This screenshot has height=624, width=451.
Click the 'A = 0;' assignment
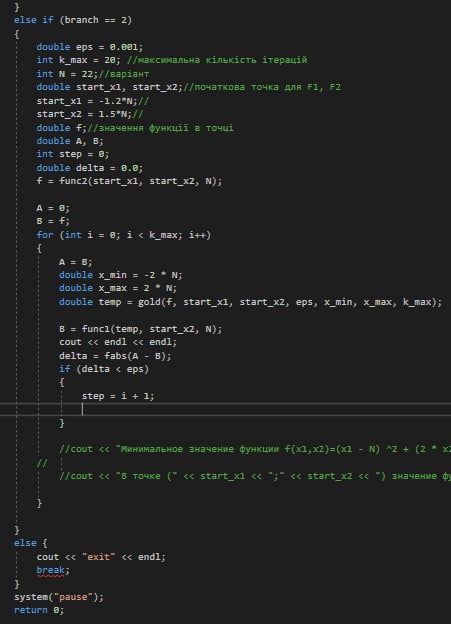tap(53, 208)
